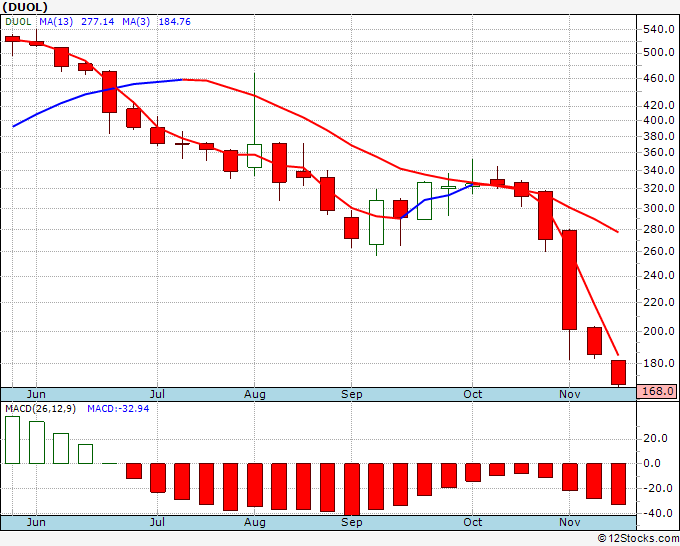680x546 pixels.
Task: Click the 360.0 price axis label
Action: (x=659, y=152)
